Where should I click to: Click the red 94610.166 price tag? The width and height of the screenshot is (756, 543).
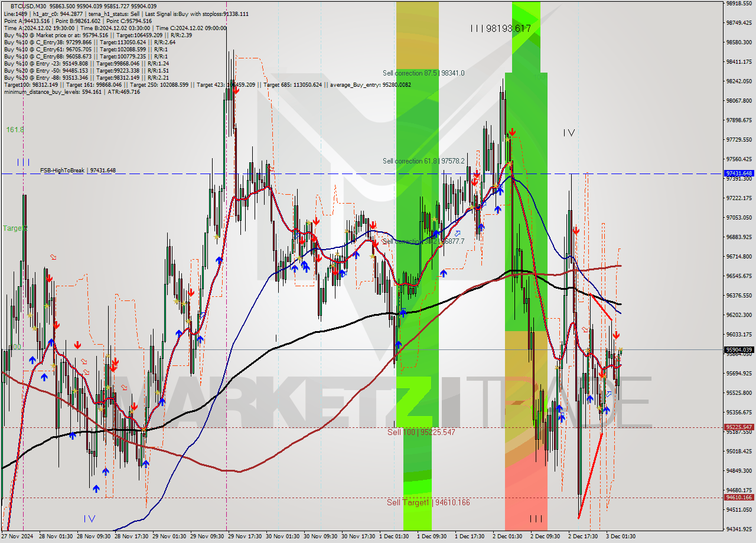pyautogui.click(x=739, y=497)
